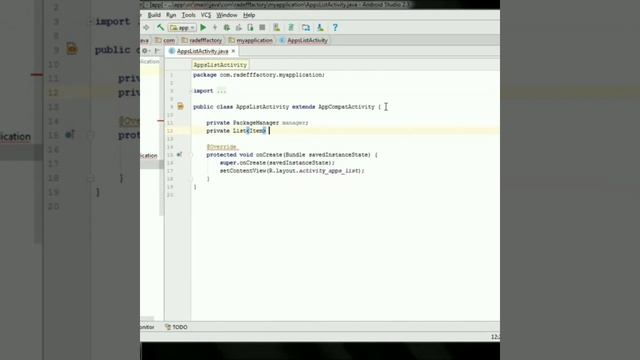Click the package declaration line
The height and width of the screenshot is (360, 640).
259,75
